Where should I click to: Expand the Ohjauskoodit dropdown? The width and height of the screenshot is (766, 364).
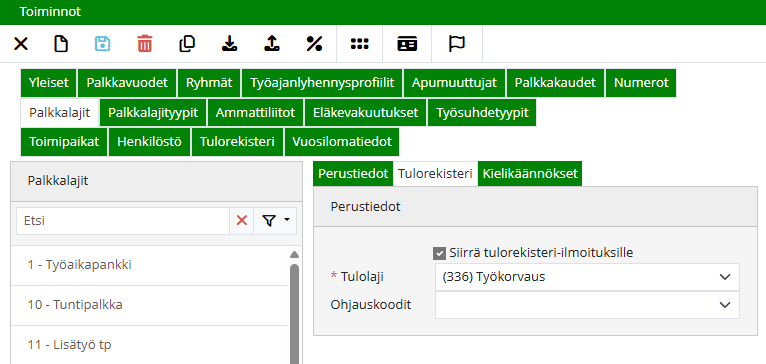[724, 305]
